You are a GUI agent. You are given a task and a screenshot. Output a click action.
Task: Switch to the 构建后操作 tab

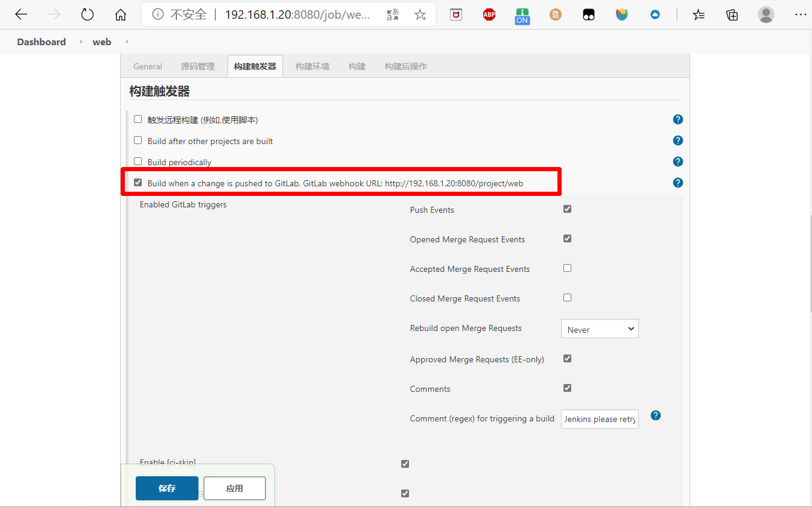click(x=406, y=66)
